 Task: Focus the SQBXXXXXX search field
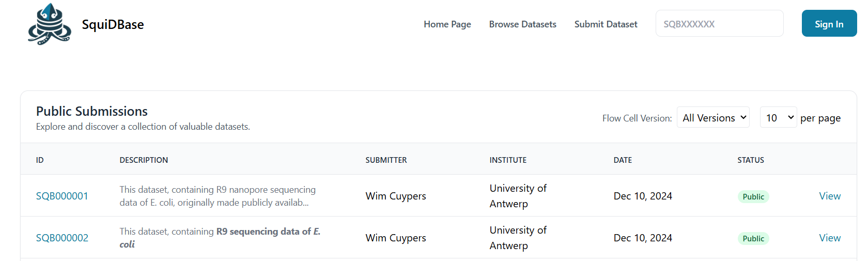pyautogui.click(x=720, y=24)
